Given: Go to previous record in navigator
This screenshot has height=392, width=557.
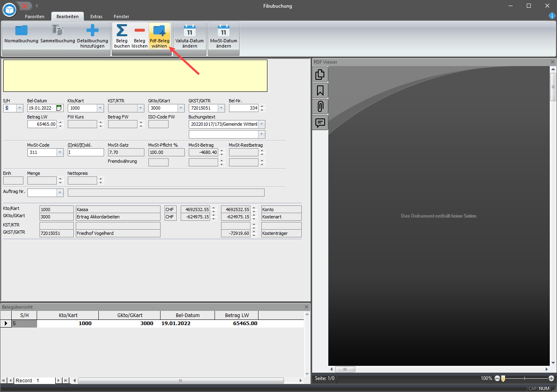Looking at the screenshot, I should point(11,380).
